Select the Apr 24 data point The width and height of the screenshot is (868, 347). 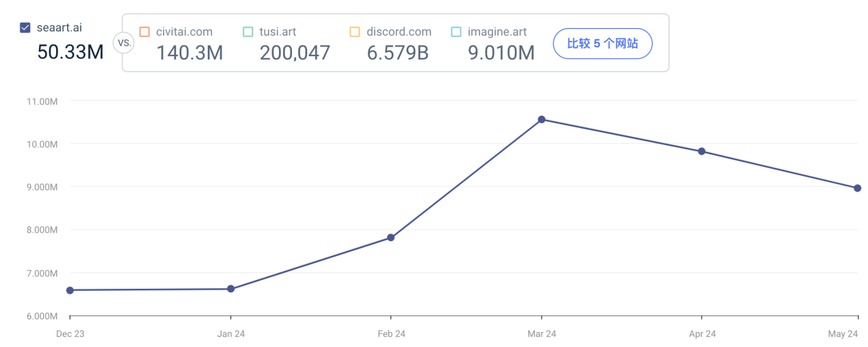tap(702, 151)
